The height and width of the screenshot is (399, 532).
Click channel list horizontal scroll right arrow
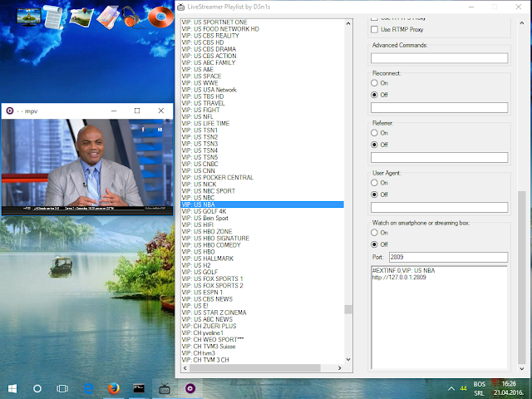click(x=340, y=367)
